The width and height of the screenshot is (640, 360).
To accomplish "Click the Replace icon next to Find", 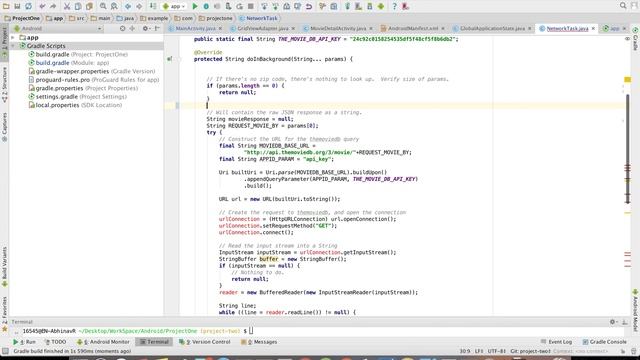I will point(114,6).
